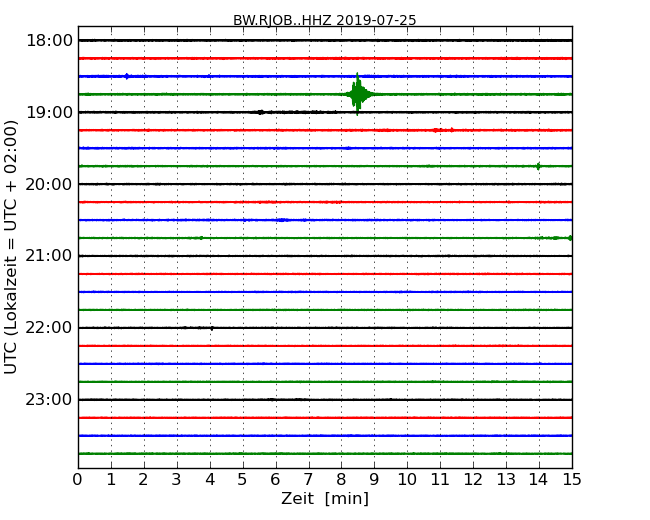Click the blue disturbance near minute 6 on 20:30 trace
Screen dimensions: 650x520
click(283, 220)
